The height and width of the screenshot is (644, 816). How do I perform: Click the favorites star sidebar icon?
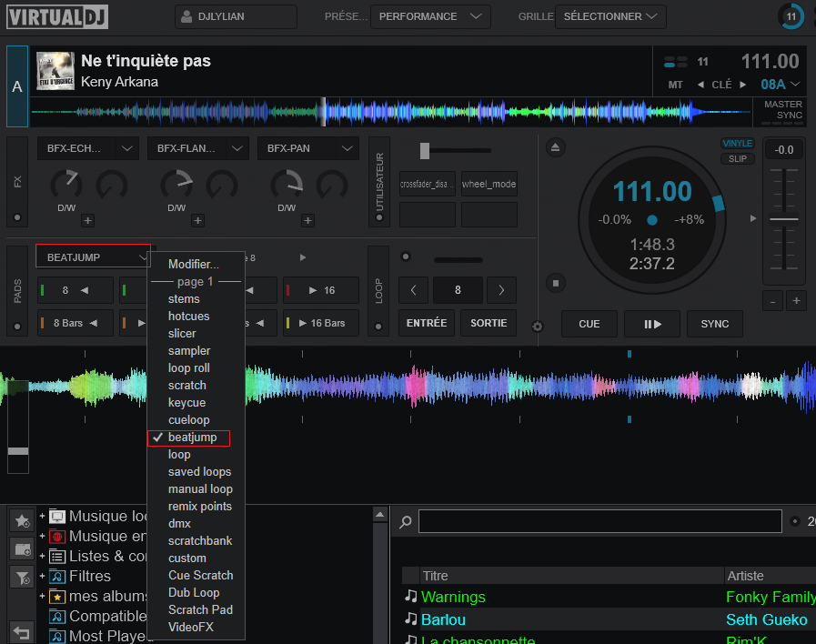[22, 520]
